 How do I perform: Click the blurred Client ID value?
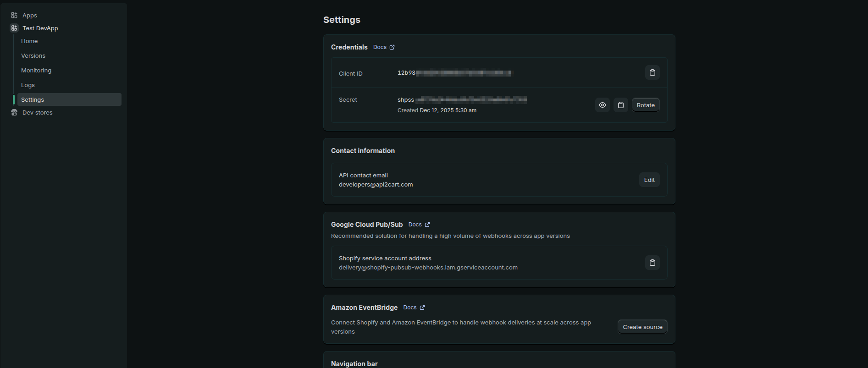tap(455, 73)
